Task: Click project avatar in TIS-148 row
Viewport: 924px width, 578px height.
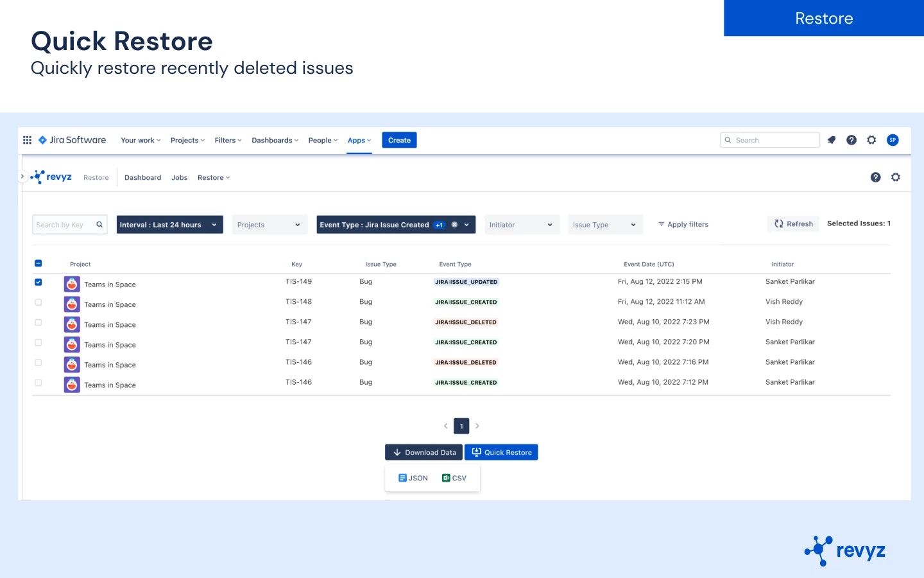Action: (x=72, y=304)
